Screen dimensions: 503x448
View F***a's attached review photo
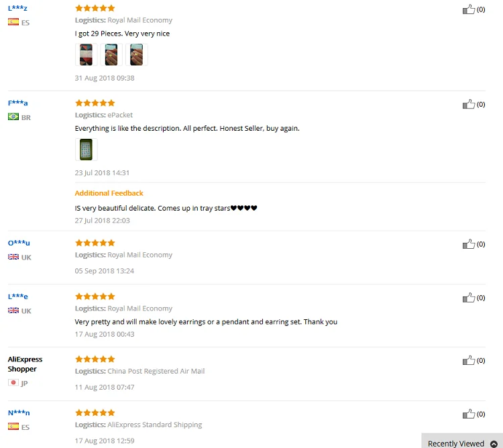tap(86, 150)
